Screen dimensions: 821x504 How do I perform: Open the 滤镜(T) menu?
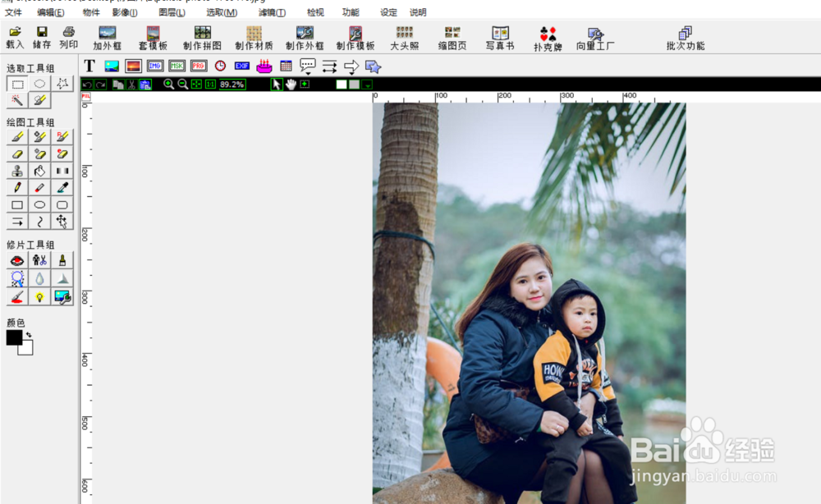point(272,12)
